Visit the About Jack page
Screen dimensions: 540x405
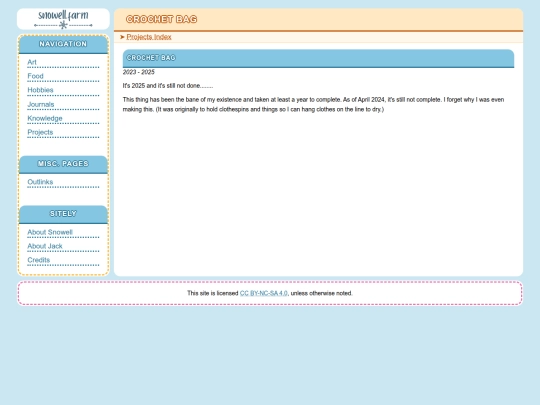tap(45, 246)
